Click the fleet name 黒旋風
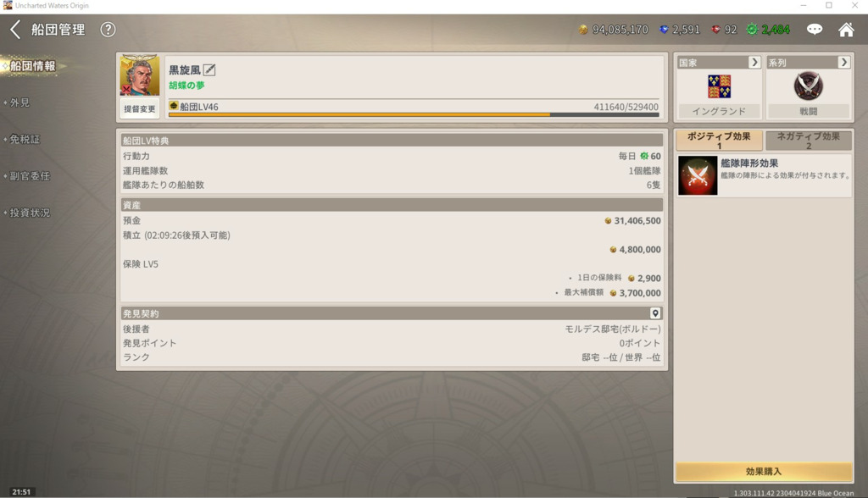 [x=184, y=69]
